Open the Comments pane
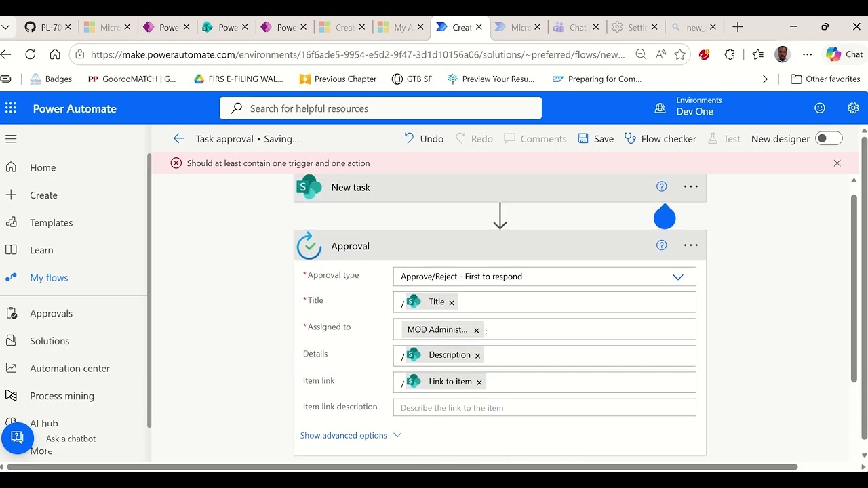 coord(535,138)
